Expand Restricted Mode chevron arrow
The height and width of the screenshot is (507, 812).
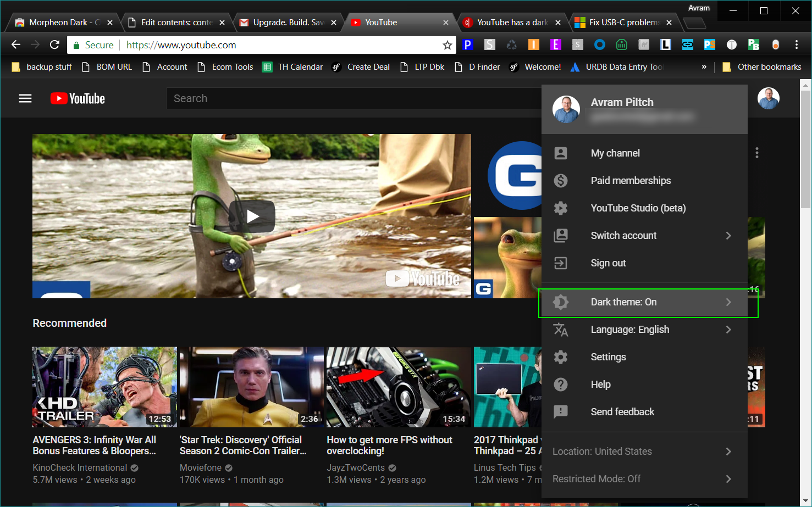[728, 479]
